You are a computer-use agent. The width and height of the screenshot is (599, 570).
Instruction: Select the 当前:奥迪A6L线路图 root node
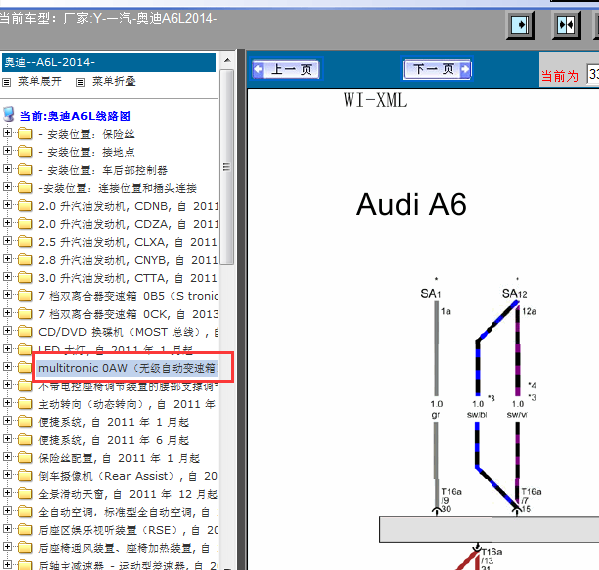point(75,116)
